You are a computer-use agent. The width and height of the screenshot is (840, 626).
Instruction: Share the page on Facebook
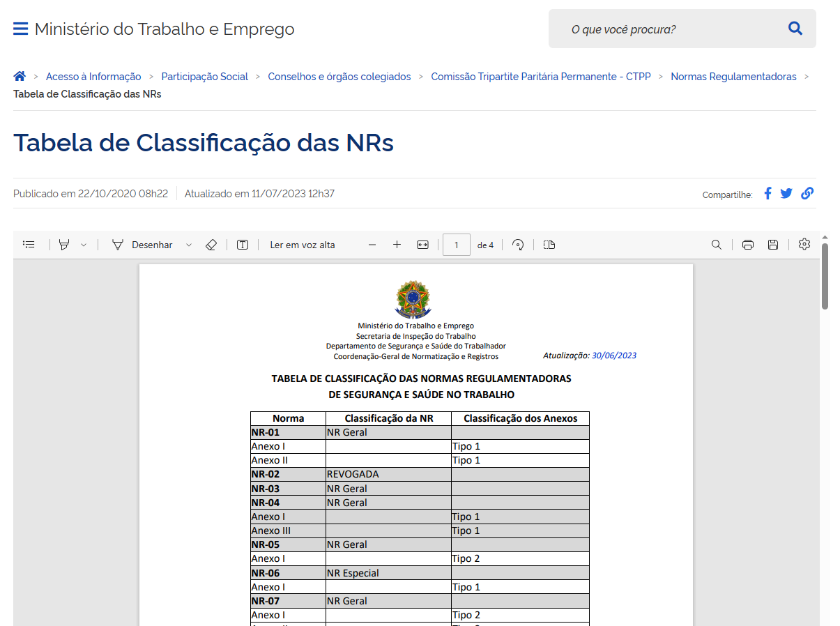click(x=768, y=194)
